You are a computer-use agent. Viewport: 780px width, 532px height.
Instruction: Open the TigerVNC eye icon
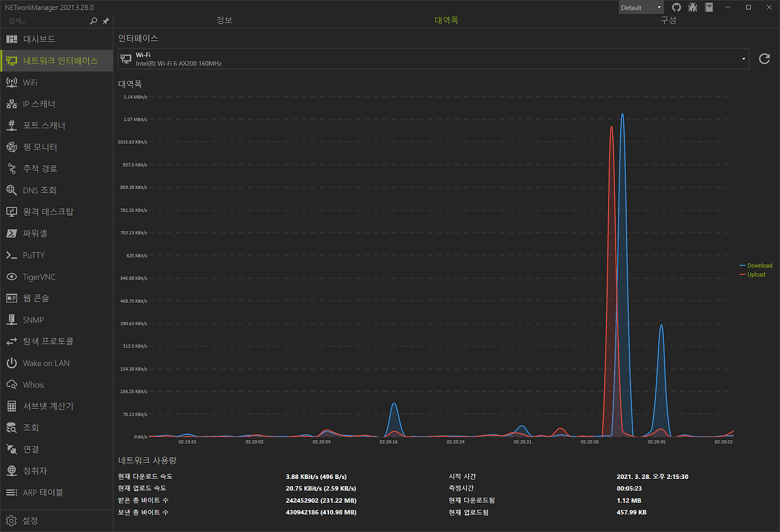point(12,277)
